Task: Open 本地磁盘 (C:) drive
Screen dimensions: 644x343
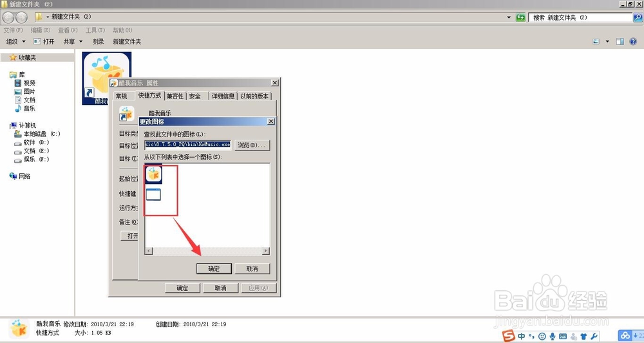Action: 37,134
